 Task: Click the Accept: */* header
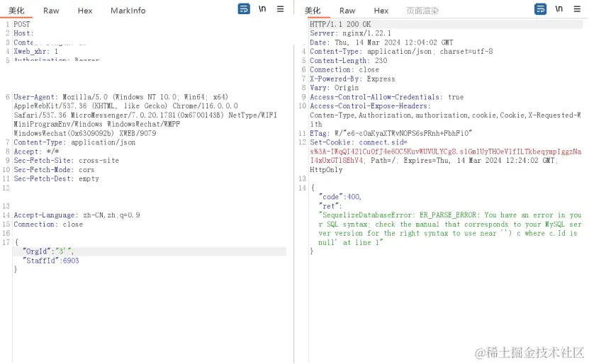tap(36, 152)
